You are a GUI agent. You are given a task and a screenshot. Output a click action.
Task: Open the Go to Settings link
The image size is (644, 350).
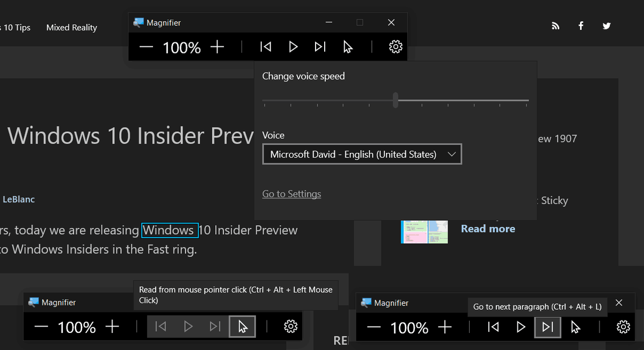coord(291,194)
